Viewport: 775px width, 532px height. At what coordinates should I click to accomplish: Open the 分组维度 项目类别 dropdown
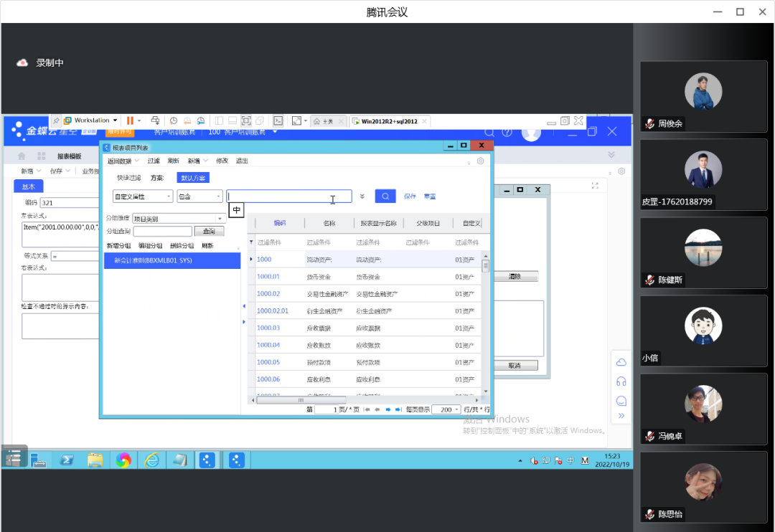coord(179,219)
